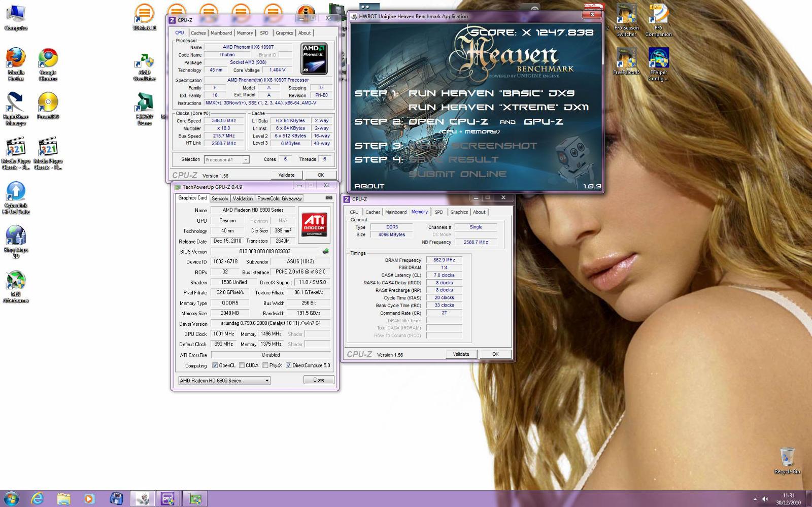Open Windows Explorer from the taskbar
The width and height of the screenshot is (812, 507).
pyautogui.click(x=63, y=499)
